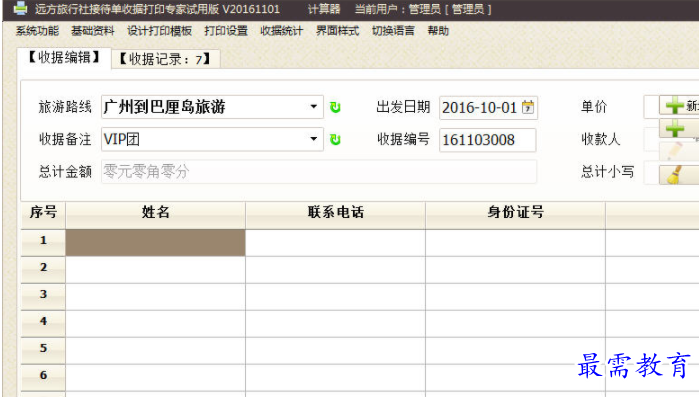
Task: Click 计算器 in the title bar
Action: pos(324,9)
